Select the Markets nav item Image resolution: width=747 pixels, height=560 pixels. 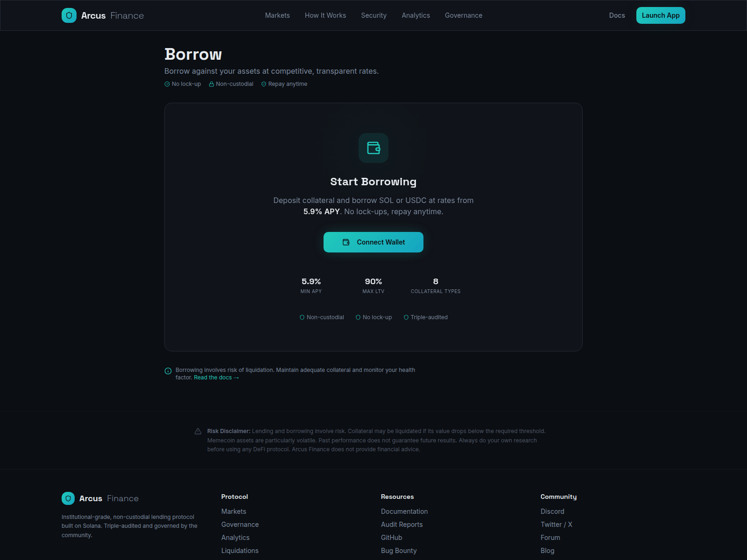(277, 15)
